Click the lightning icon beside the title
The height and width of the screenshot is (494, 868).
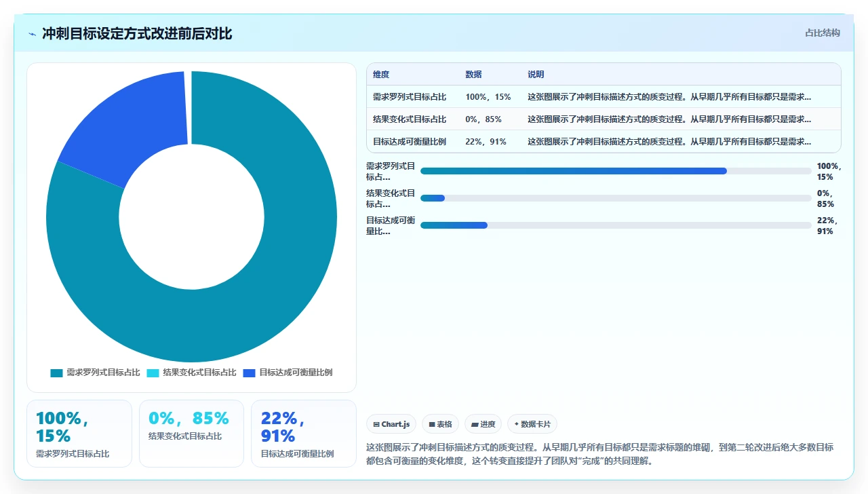coord(32,34)
